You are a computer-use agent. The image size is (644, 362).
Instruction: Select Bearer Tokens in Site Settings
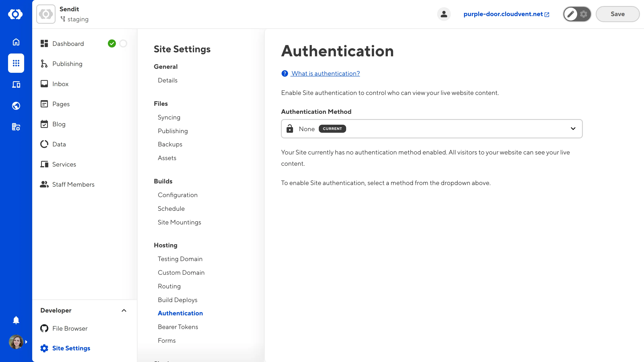pyautogui.click(x=178, y=327)
